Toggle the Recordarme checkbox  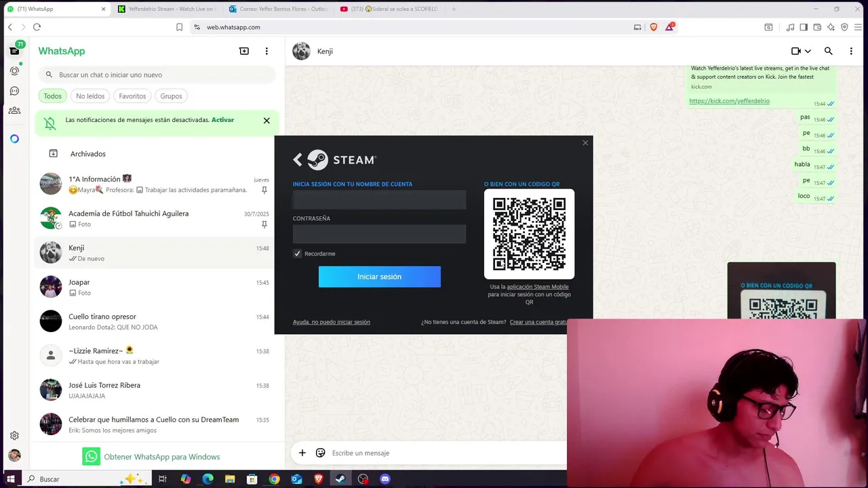(297, 253)
